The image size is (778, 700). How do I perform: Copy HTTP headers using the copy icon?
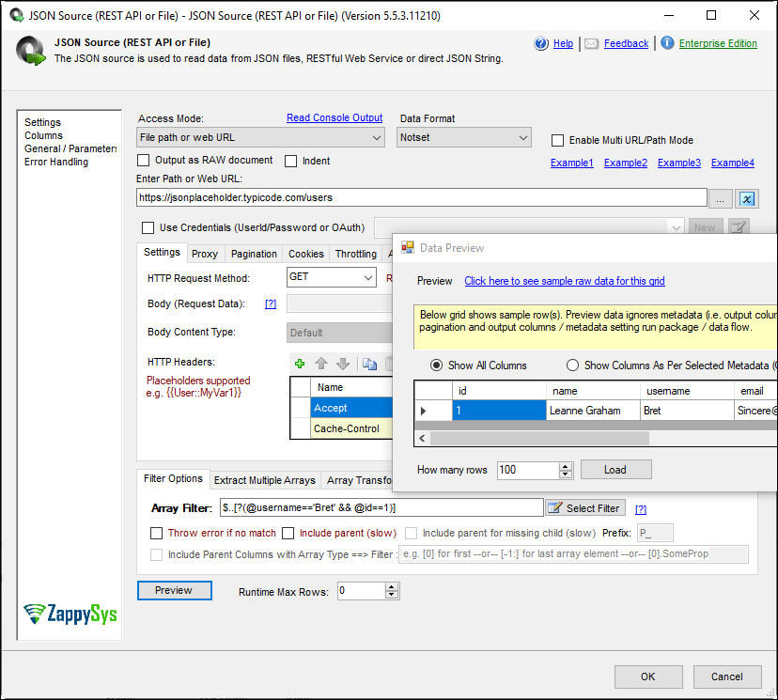[x=369, y=365]
